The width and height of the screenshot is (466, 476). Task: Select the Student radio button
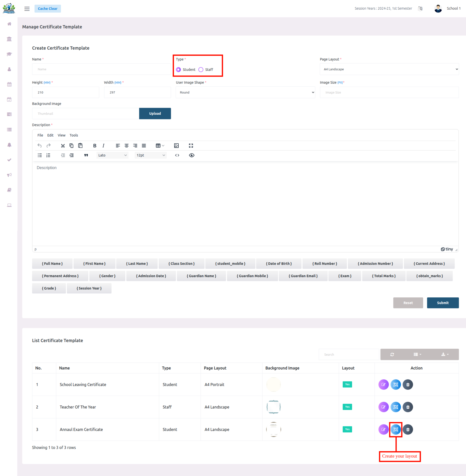pyautogui.click(x=178, y=69)
